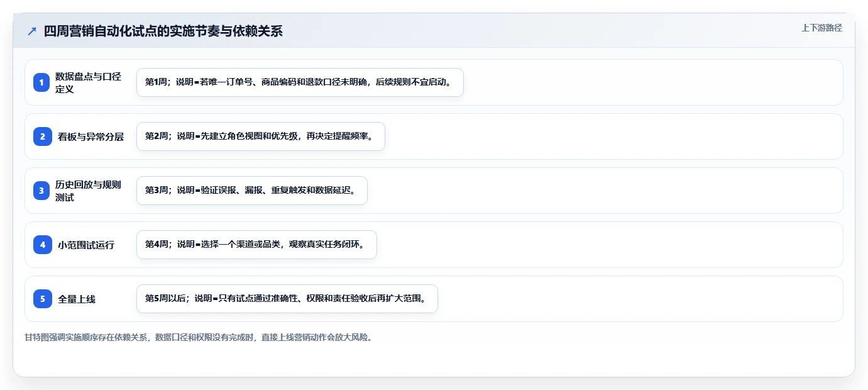Click the 上下游路径 label
Screen dimensions: 868x390
click(821, 28)
